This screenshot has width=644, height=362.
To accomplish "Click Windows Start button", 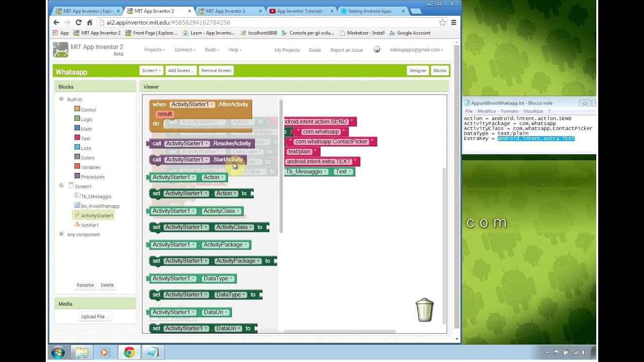I will pos(58,352).
